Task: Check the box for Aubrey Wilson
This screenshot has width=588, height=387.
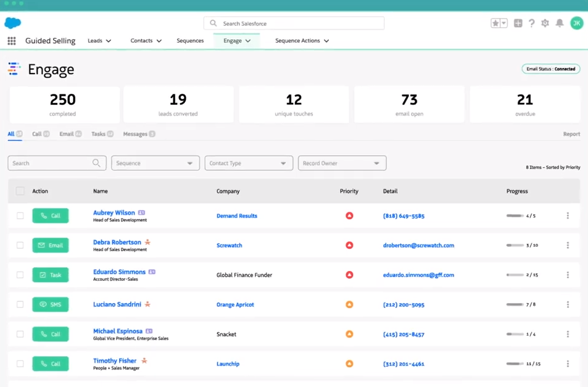Action: 20,216
